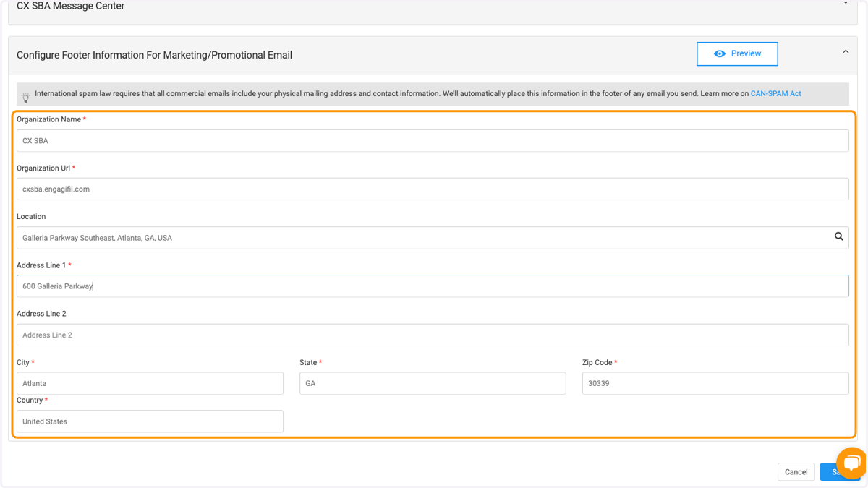This screenshot has width=868, height=488.
Task: Click the Address Line 1 field
Action: click(433, 286)
